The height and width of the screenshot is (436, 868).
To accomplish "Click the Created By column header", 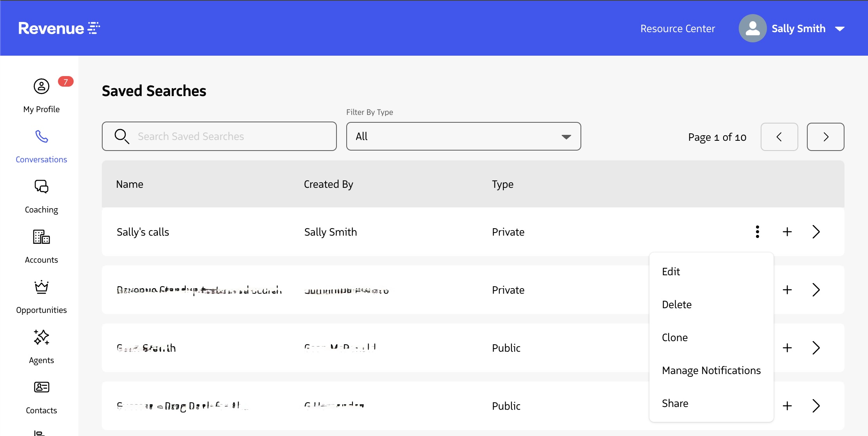I will [x=329, y=184].
